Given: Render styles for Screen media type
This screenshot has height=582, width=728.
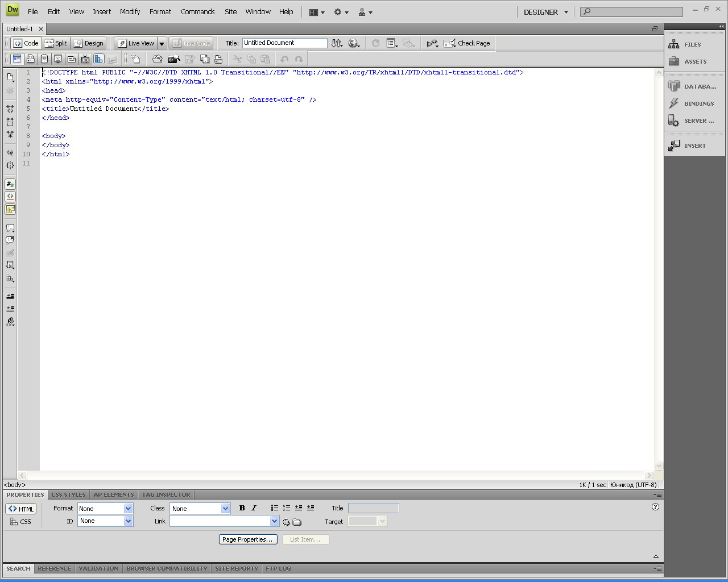Looking at the screenshot, I should click(17, 59).
